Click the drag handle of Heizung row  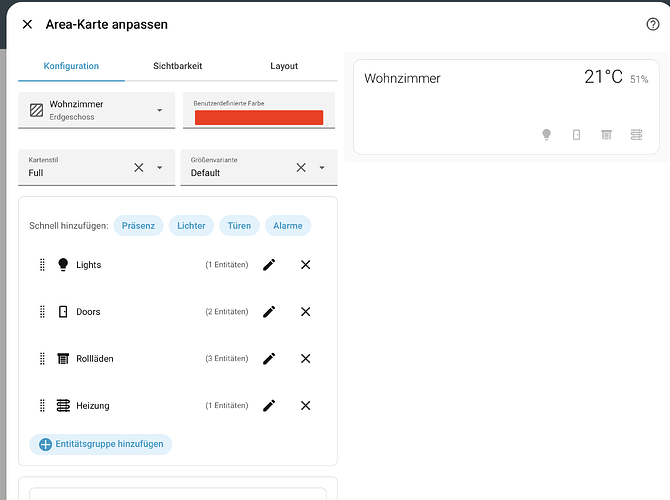(x=42, y=406)
